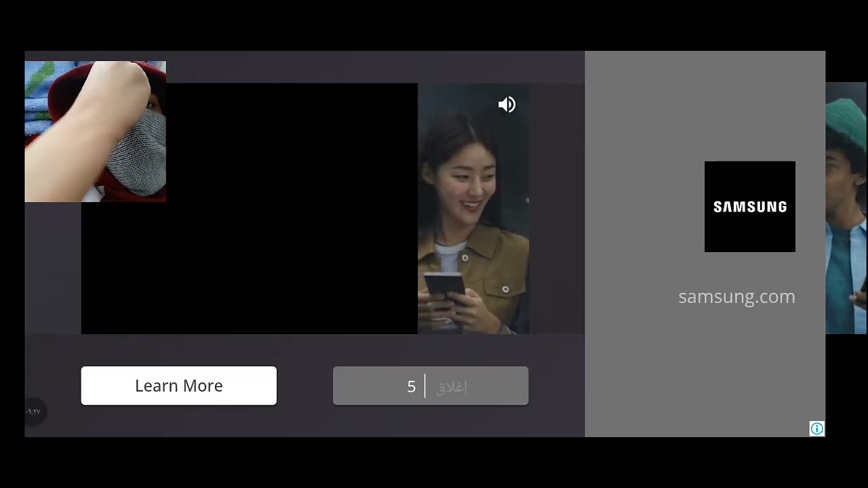Open the samsung.com link
Image resolution: width=868 pixels, height=488 pixels.
pyautogui.click(x=736, y=297)
